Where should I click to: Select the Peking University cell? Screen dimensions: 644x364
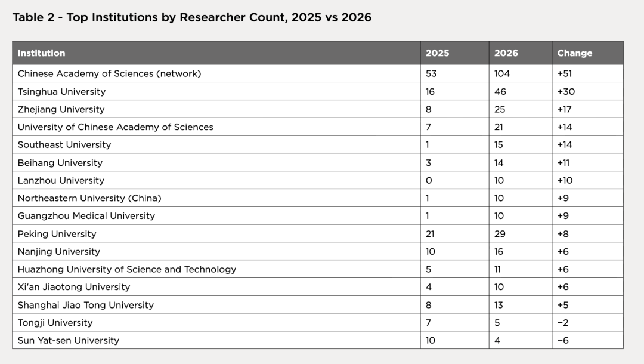click(216, 234)
